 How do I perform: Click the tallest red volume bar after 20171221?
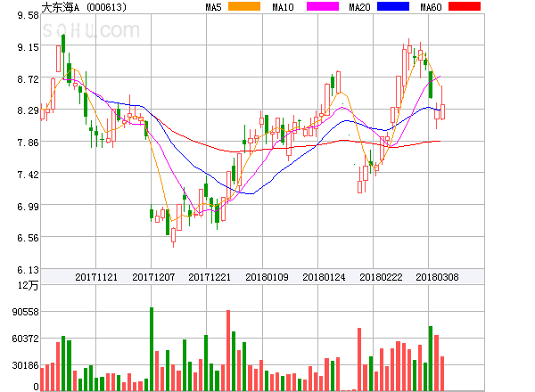pyautogui.click(x=228, y=350)
